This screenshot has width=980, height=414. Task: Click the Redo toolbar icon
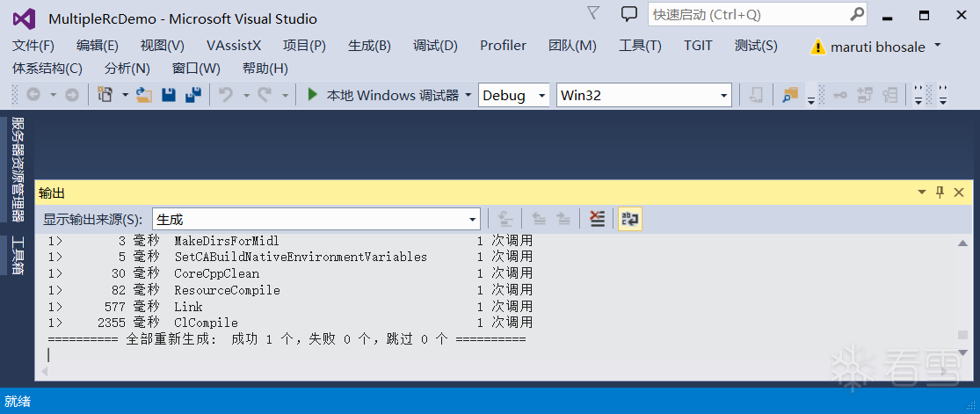[265, 95]
